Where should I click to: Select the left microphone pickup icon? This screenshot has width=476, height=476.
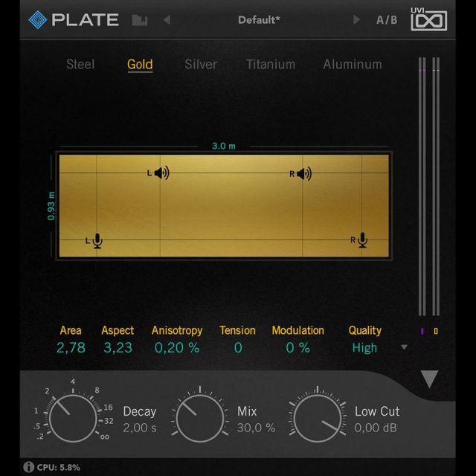(97, 240)
